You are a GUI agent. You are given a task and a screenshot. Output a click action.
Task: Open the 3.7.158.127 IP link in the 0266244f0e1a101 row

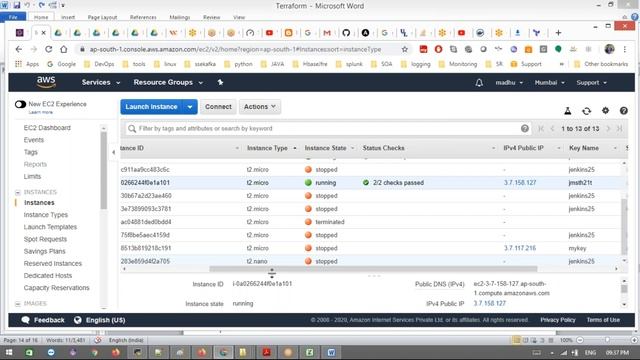[520, 182]
